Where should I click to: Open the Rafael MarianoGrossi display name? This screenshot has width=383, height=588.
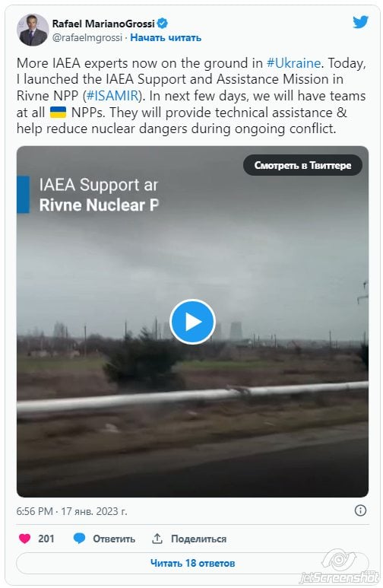(103, 24)
